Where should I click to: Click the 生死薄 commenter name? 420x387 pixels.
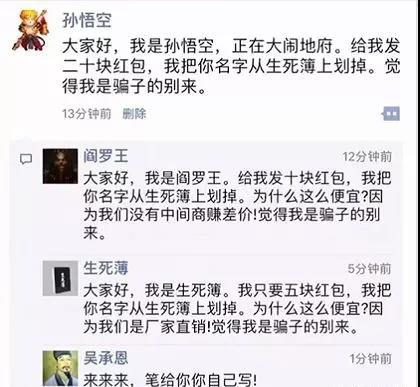[106, 268]
